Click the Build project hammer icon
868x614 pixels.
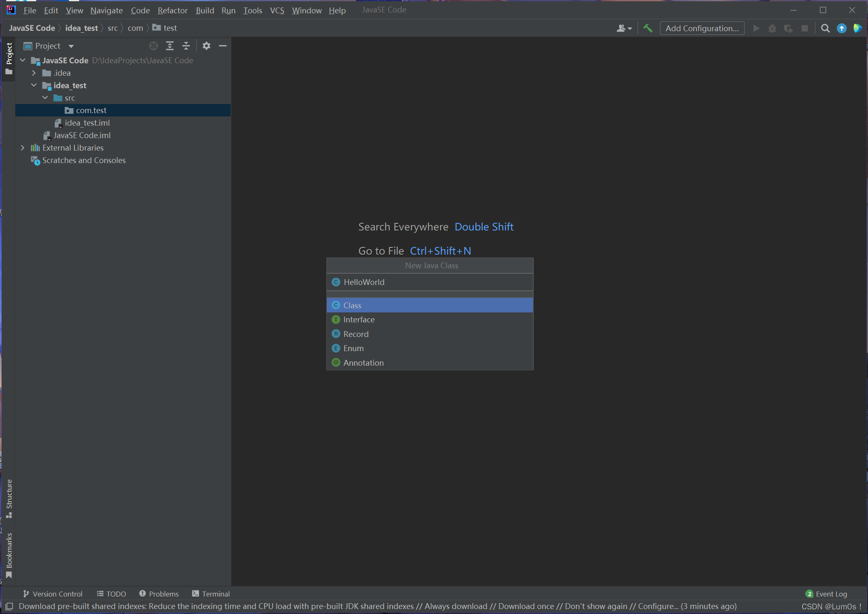click(x=648, y=28)
